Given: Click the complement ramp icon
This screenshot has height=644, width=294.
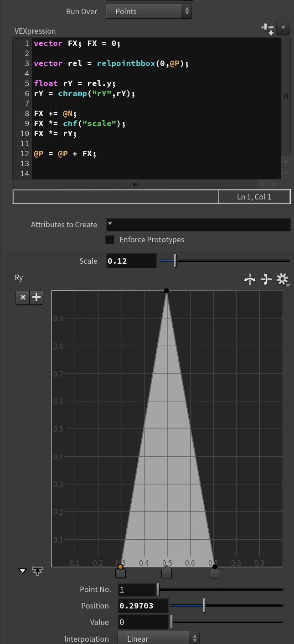Looking at the screenshot, I should pyautogui.click(x=266, y=280).
